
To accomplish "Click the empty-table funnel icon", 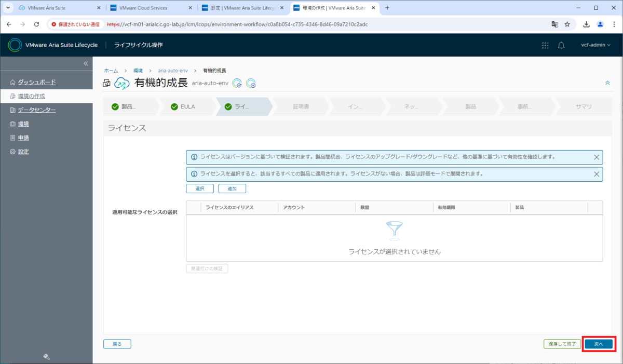I will pyautogui.click(x=395, y=231).
